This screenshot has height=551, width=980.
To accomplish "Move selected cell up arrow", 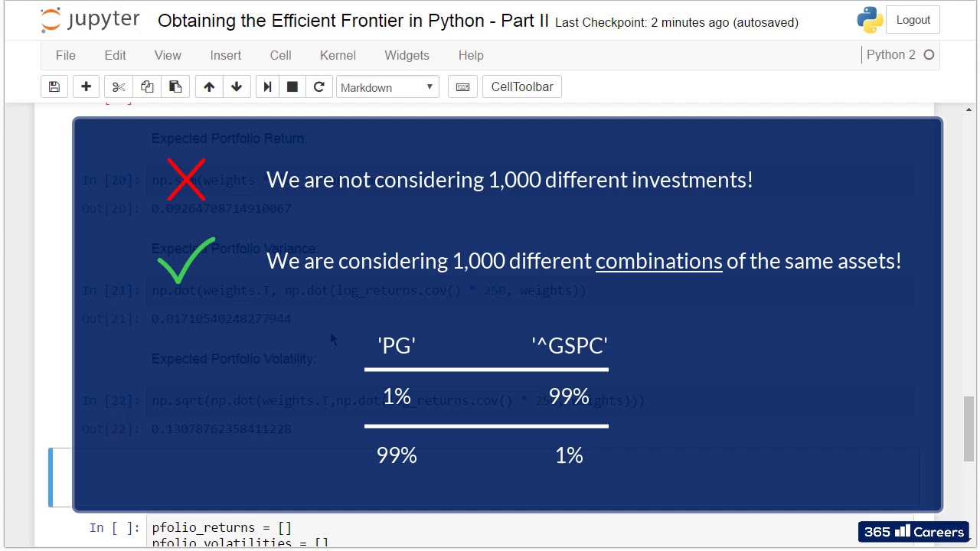I will pos(209,86).
